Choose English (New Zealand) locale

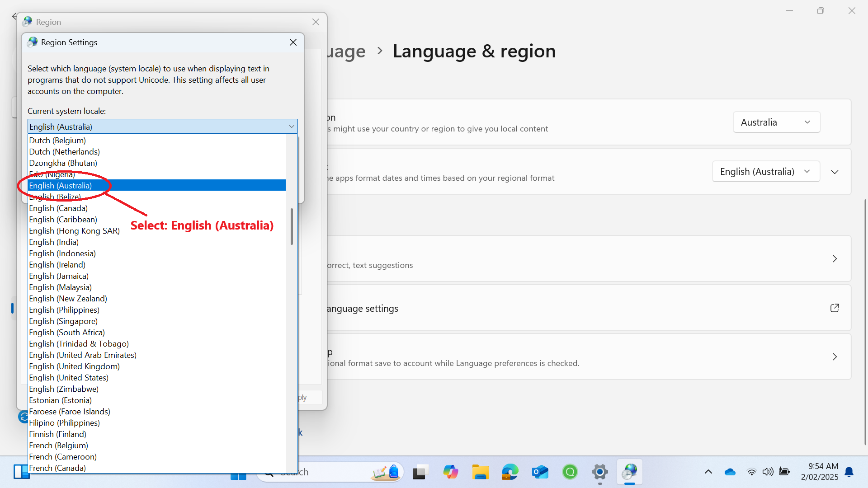(x=68, y=299)
